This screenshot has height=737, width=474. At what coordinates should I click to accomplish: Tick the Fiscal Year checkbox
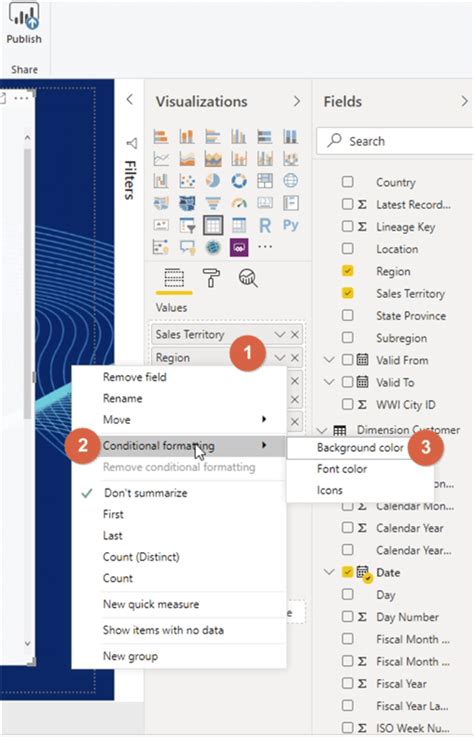[x=348, y=683]
